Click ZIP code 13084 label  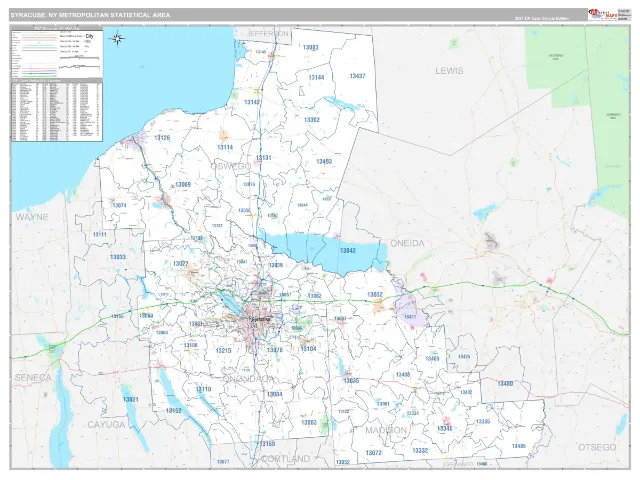tap(275, 394)
